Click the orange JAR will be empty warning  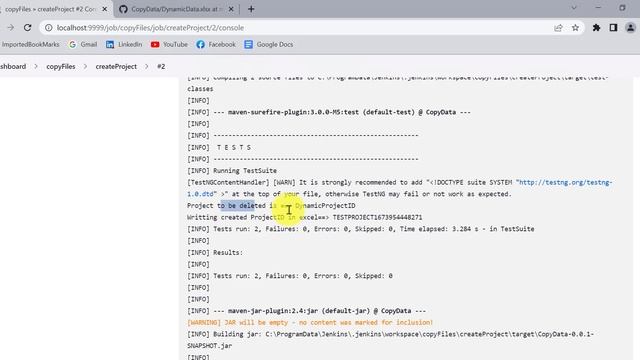pos(310,322)
